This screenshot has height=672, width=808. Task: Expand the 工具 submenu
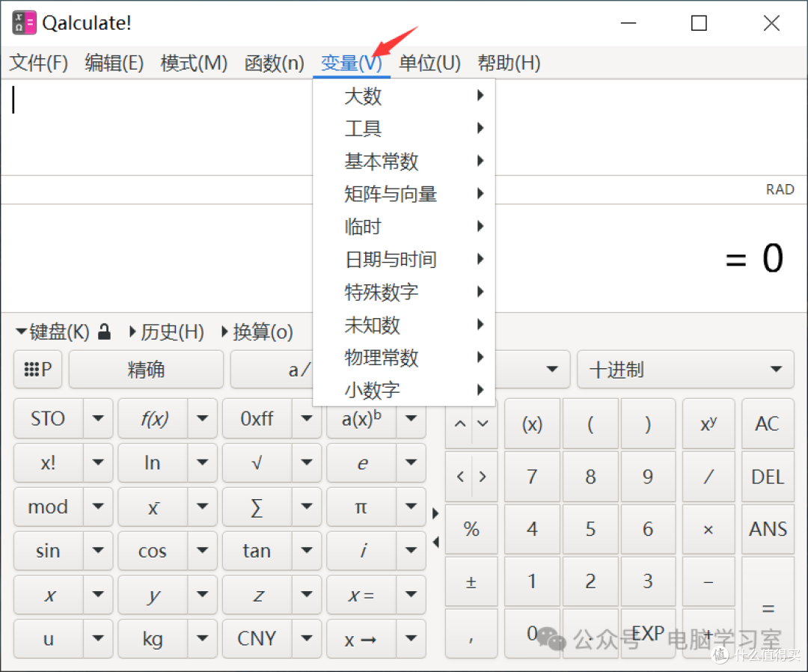tap(404, 128)
